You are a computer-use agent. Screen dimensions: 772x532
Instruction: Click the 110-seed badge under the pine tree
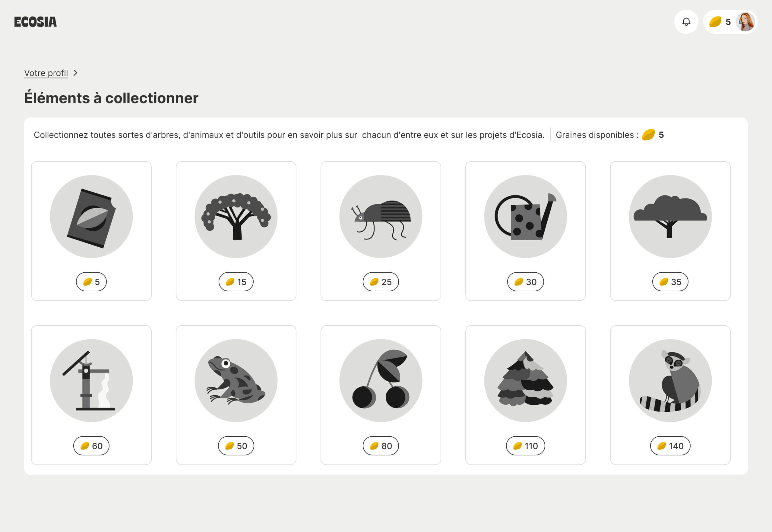(x=525, y=446)
